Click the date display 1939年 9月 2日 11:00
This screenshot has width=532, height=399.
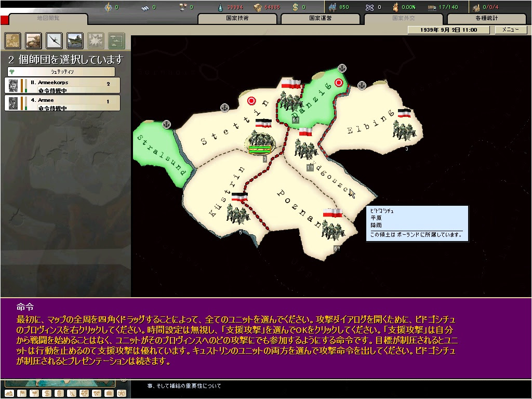448,30
